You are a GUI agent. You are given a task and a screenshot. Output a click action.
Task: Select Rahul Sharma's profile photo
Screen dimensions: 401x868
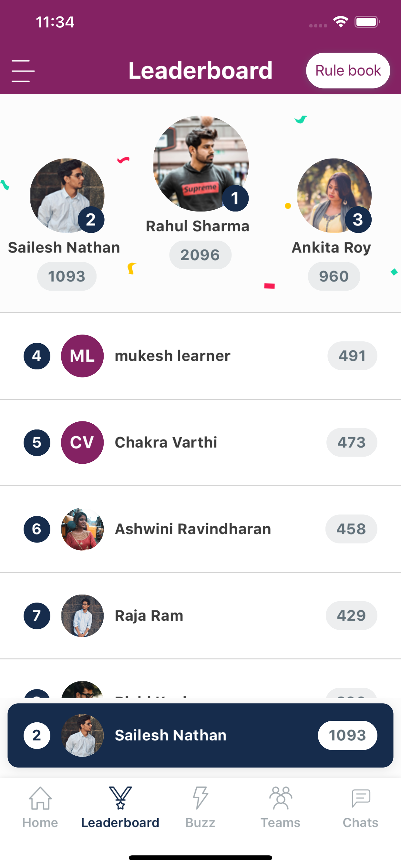[x=200, y=163]
